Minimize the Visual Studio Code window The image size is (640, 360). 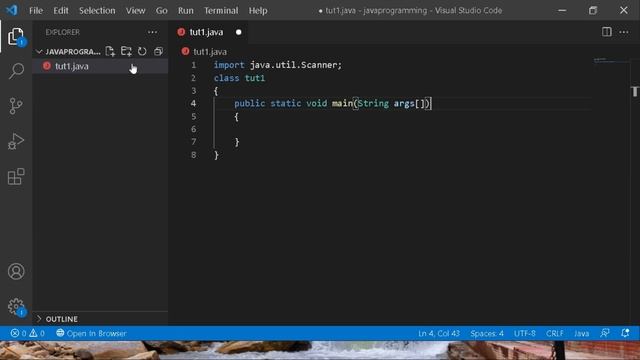click(562, 10)
